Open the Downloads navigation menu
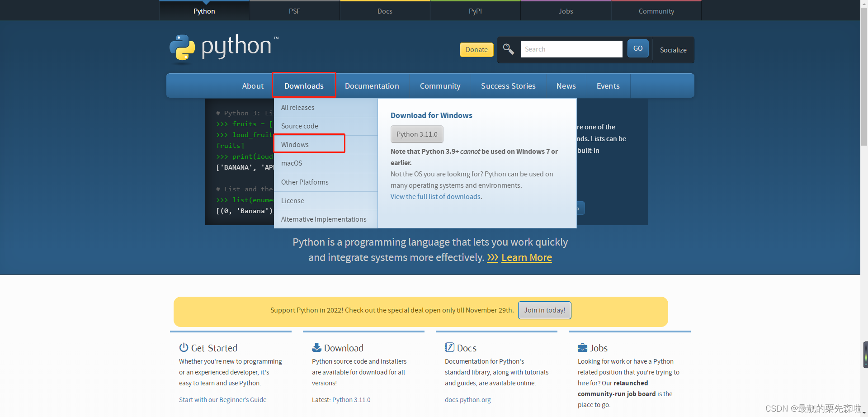This screenshot has width=868, height=417. point(304,86)
